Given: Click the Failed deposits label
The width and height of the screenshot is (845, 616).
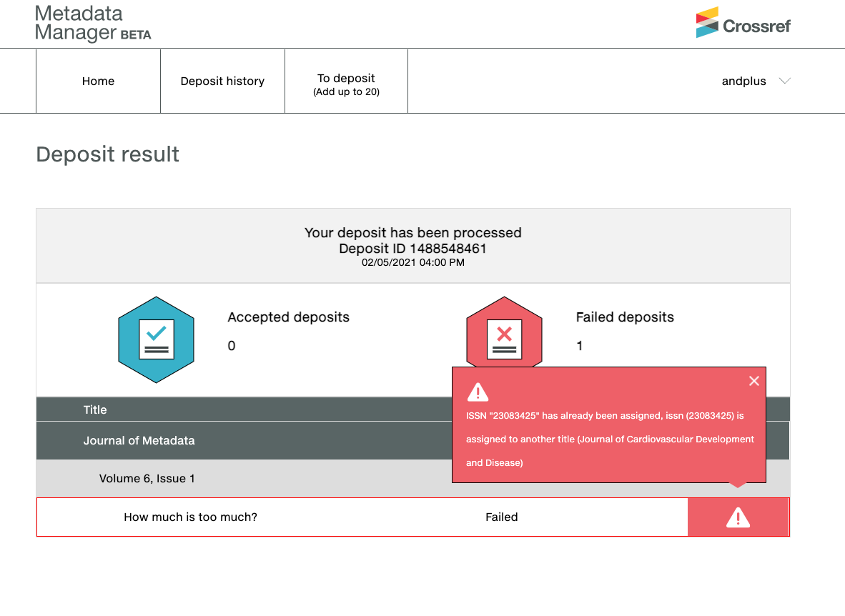Looking at the screenshot, I should (x=625, y=317).
